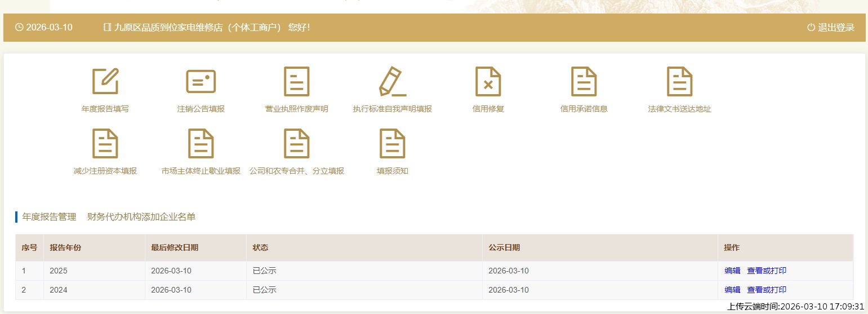Image resolution: width=868 pixels, height=314 pixels.
Task: Open the 法律文书送达地址 icon
Action: 680,82
